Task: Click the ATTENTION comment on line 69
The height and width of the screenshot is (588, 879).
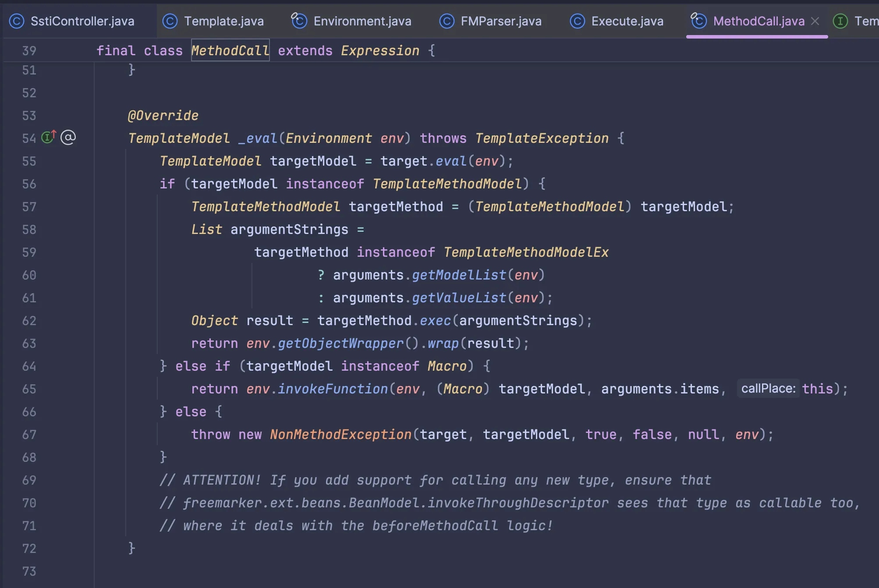Action: point(435,480)
